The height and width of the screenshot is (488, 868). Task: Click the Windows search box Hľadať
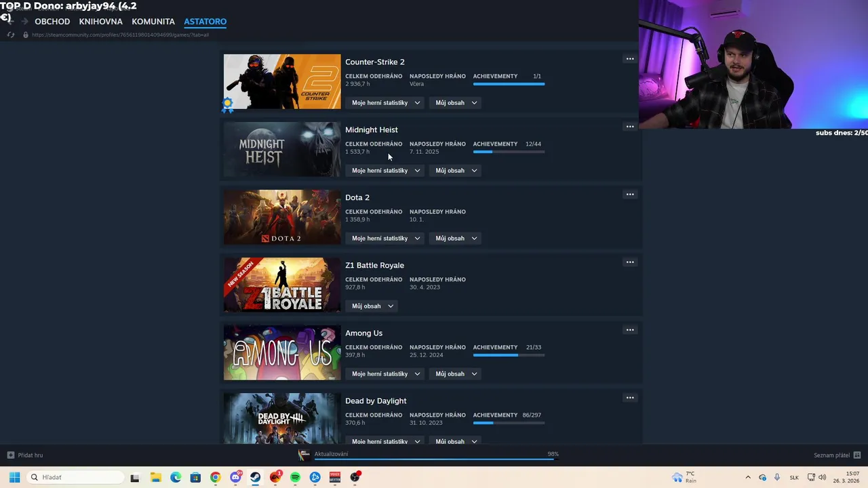75,477
